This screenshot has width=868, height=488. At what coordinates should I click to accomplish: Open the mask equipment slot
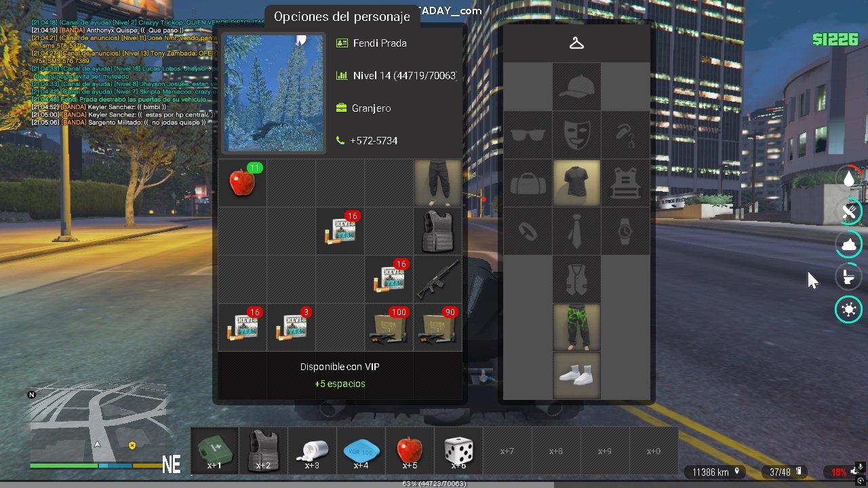pyautogui.click(x=576, y=135)
